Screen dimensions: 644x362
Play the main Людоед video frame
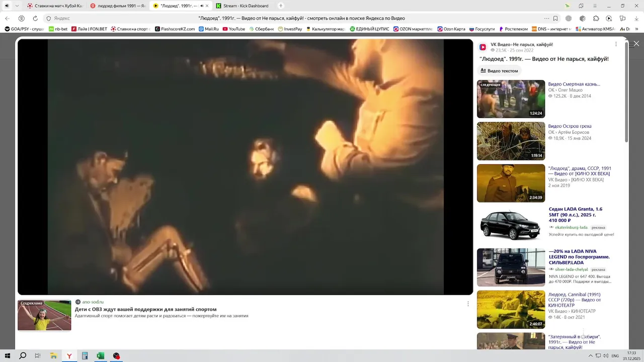pyautogui.click(x=246, y=167)
